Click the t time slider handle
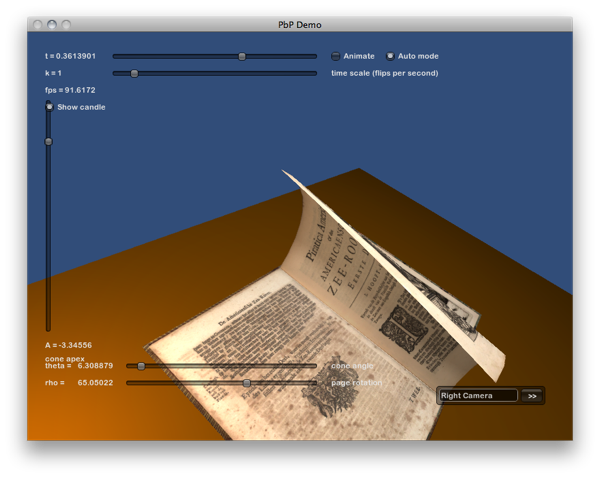Image resolution: width=600 pixels, height=478 pixels. pos(242,57)
